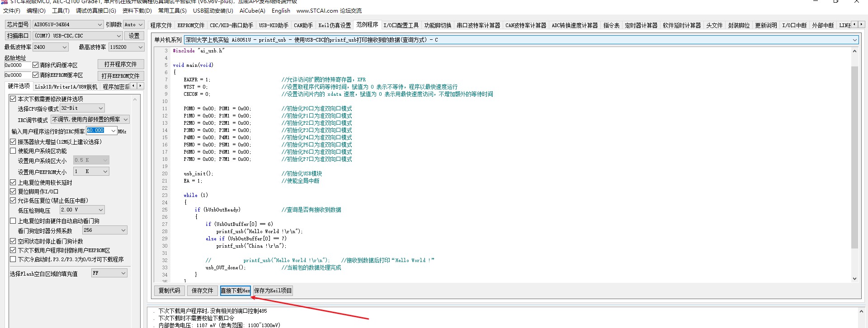Click right arrow of hardware options tab strip
868x328 pixels.
click(x=140, y=86)
